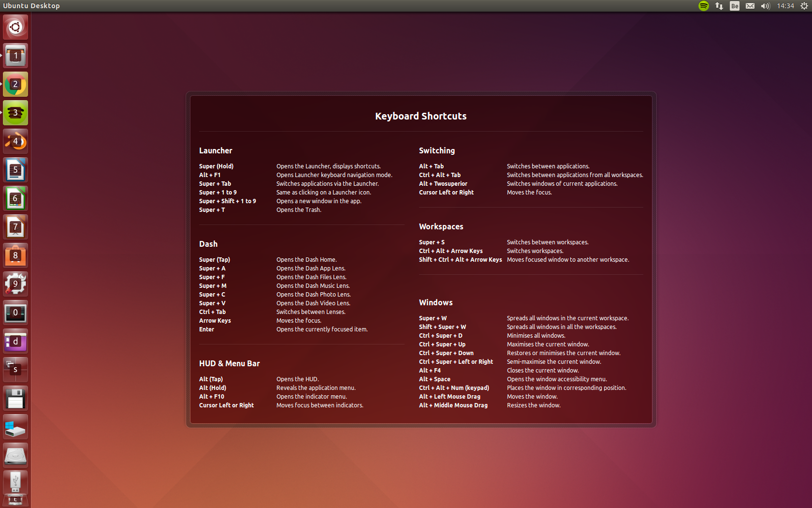This screenshot has height=508, width=812.
Task: Open the Windows partition launcher icon
Action: [15, 426]
